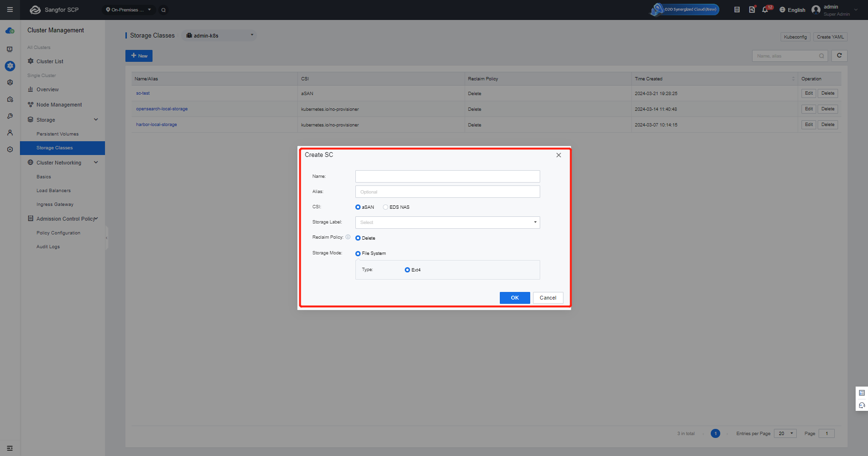Click the Page number input box
Image resolution: width=868 pixels, height=456 pixels.
827,434
